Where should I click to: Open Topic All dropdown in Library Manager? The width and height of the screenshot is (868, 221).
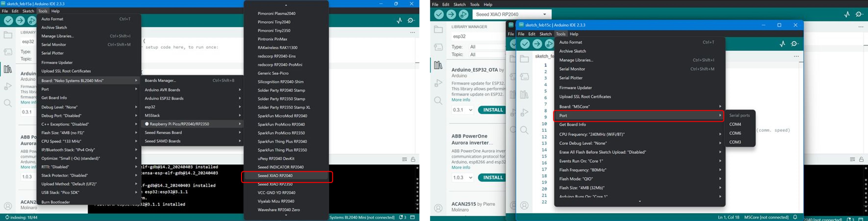click(487, 55)
